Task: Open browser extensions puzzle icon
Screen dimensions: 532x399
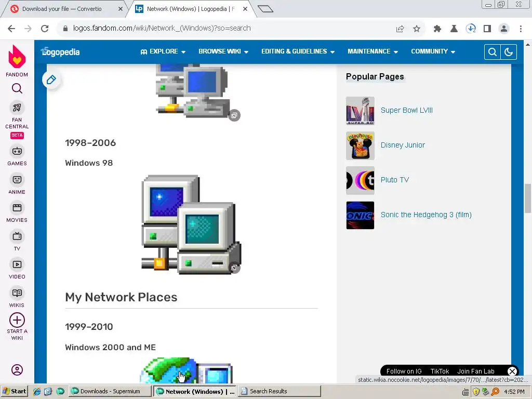Action: tap(437, 29)
